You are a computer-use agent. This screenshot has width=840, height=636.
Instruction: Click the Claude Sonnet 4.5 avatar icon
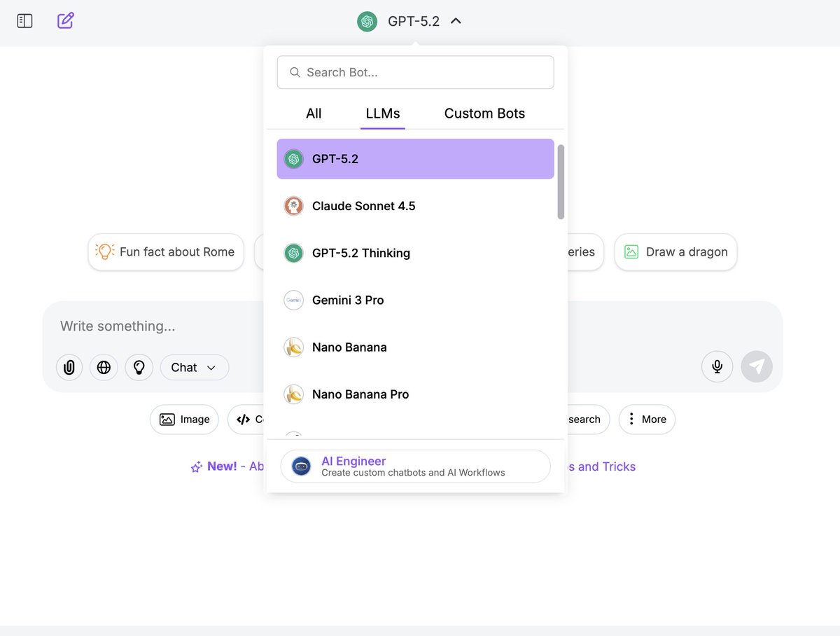293,206
